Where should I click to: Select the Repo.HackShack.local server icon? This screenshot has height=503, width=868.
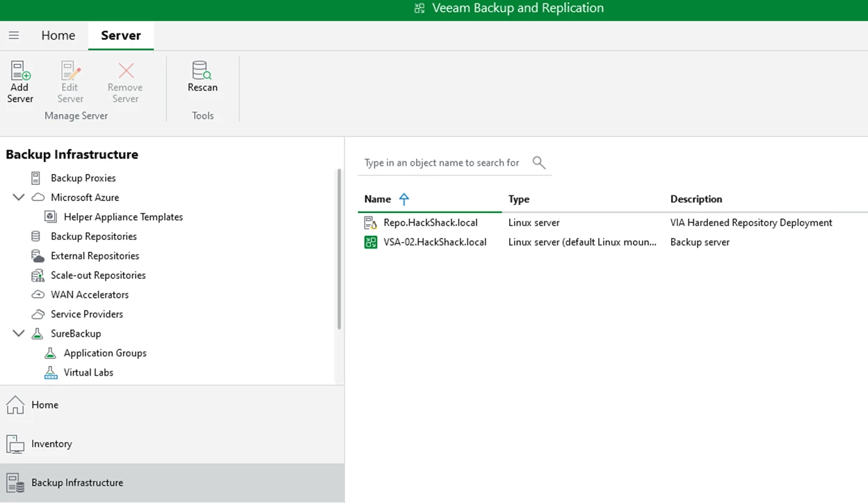pyautogui.click(x=371, y=223)
